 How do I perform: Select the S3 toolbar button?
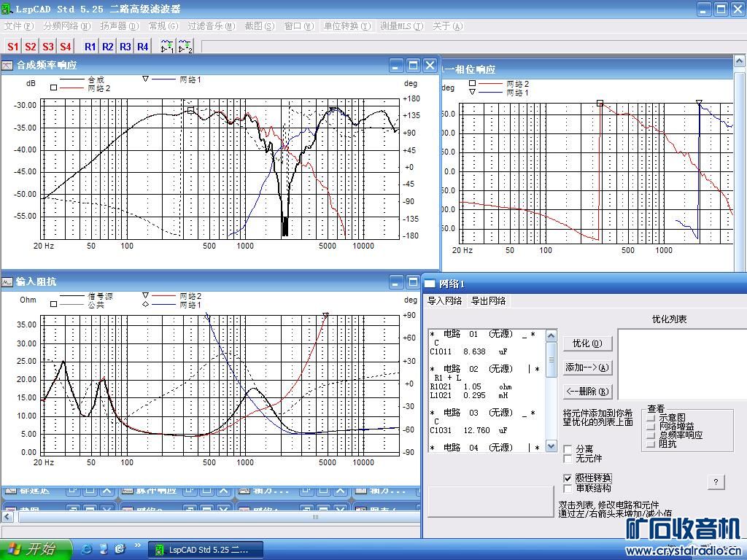[48, 47]
